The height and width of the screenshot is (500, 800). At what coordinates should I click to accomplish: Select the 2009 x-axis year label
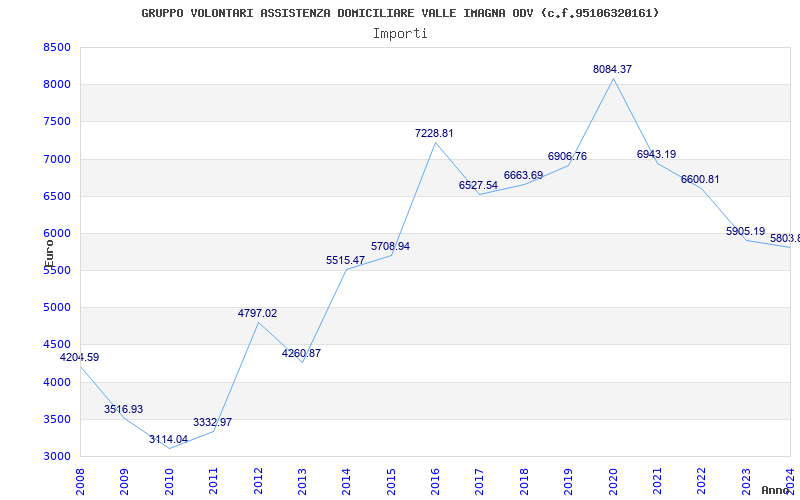(x=124, y=481)
